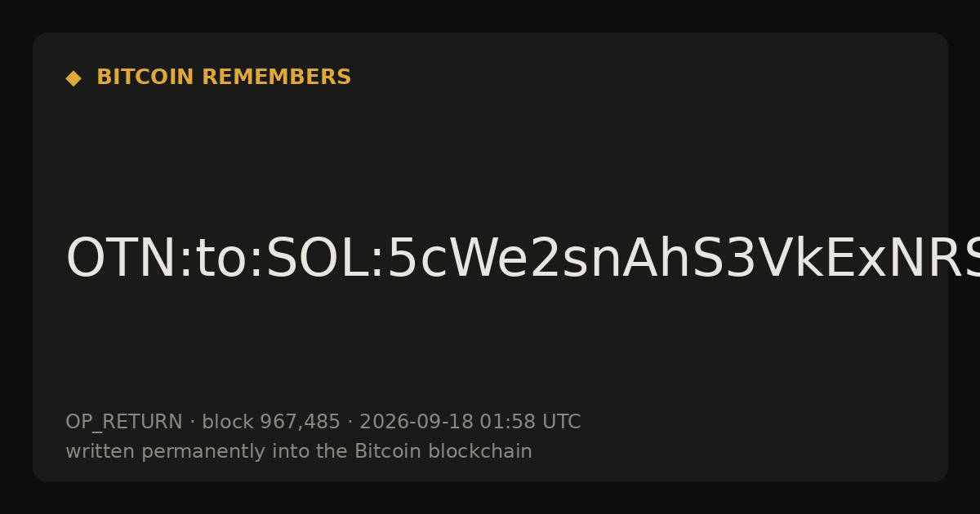Click the 2026-09-18 date
Image resolution: width=980 pixels, height=514 pixels.
[x=416, y=423]
